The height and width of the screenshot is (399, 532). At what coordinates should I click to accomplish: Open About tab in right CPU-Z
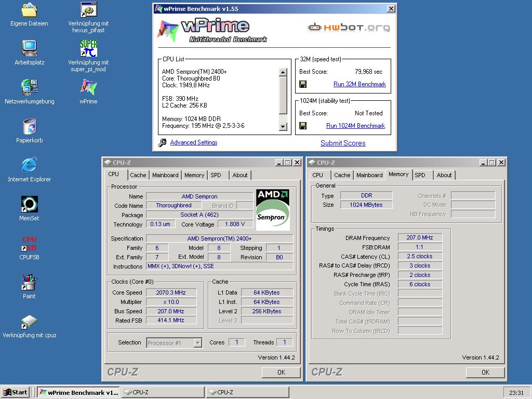444,175
